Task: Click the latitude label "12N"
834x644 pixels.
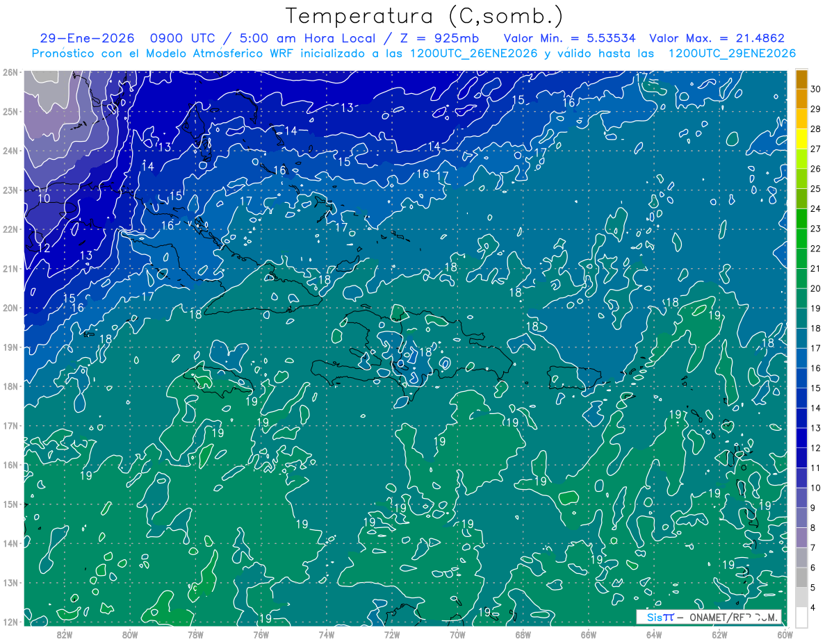Action: (x=10, y=622)
